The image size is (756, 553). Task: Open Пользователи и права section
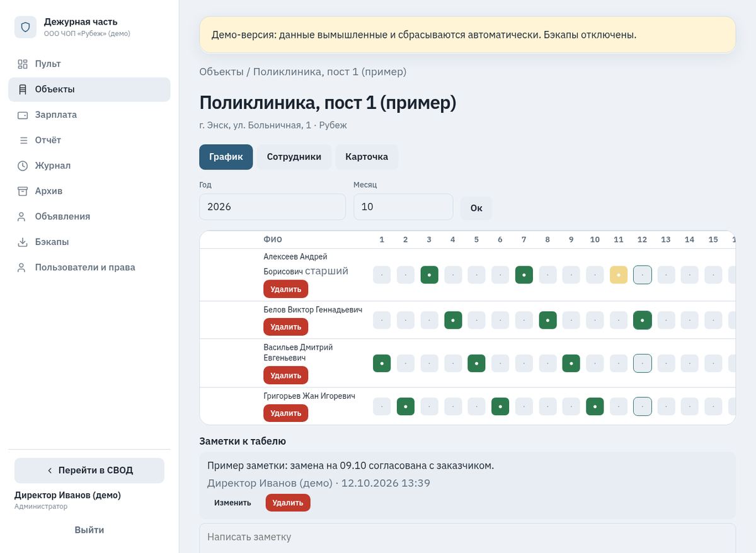(89, 268)
